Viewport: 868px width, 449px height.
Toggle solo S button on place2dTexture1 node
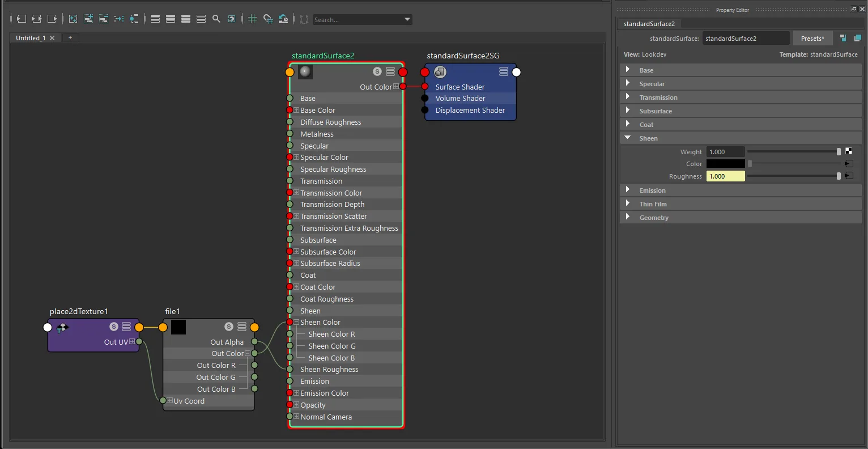tap(113, 327)
